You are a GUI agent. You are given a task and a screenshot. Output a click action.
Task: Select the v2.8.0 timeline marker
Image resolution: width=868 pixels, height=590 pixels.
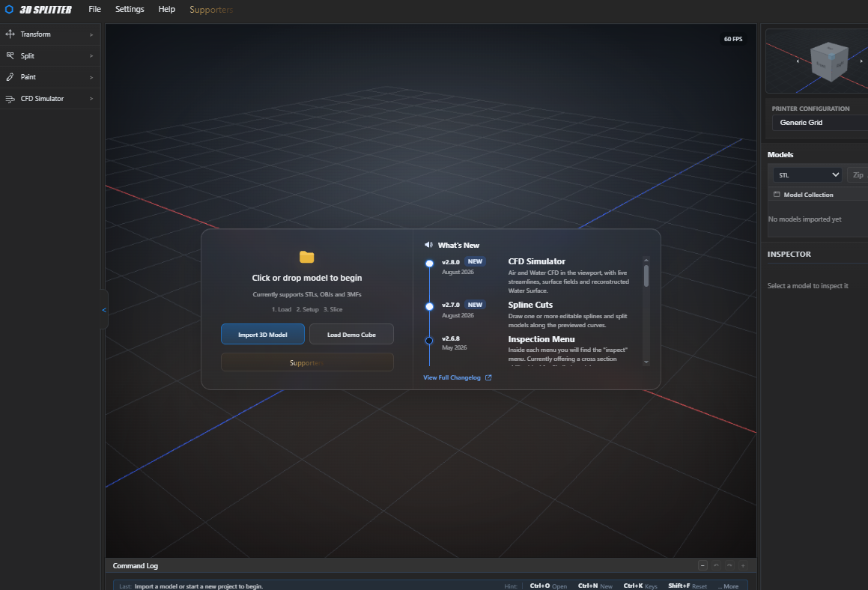click(x=429, y=264)
